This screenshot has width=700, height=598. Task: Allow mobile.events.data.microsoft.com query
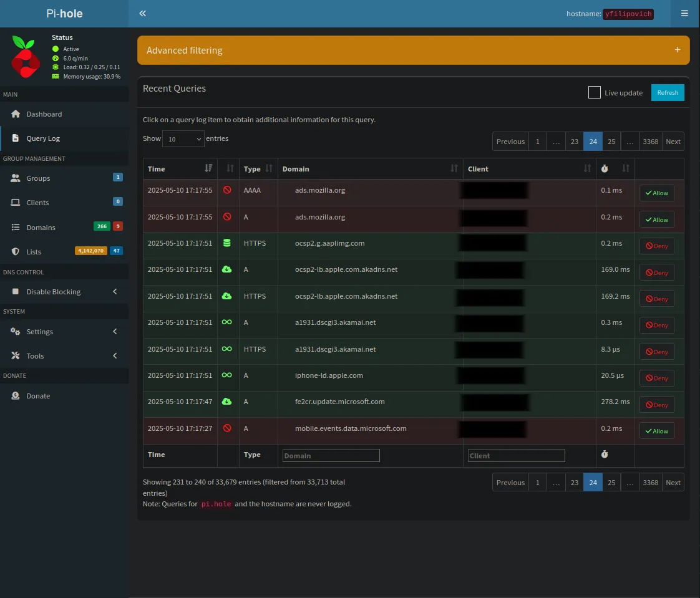click(657, 431)
